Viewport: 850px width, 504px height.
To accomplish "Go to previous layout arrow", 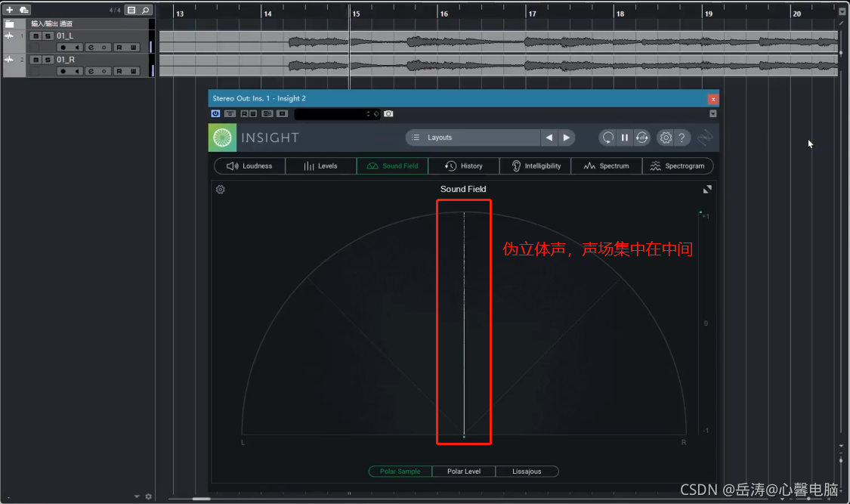I will pos(549,138).
